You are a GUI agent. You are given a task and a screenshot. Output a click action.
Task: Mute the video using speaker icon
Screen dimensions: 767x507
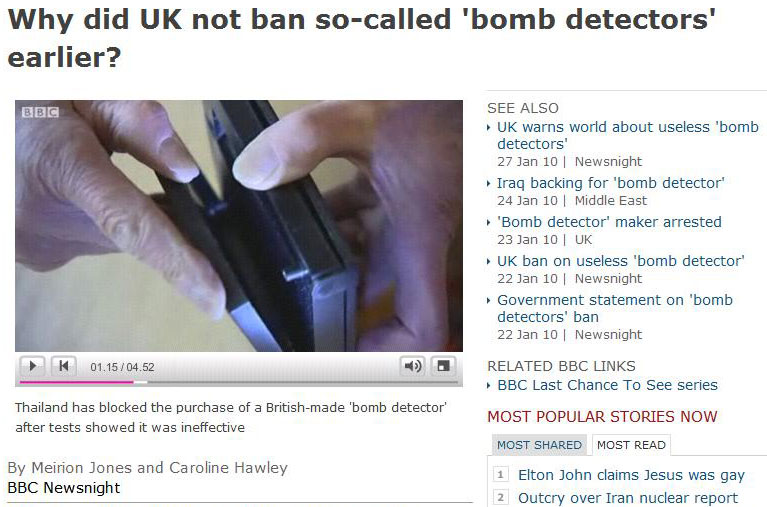413,366
